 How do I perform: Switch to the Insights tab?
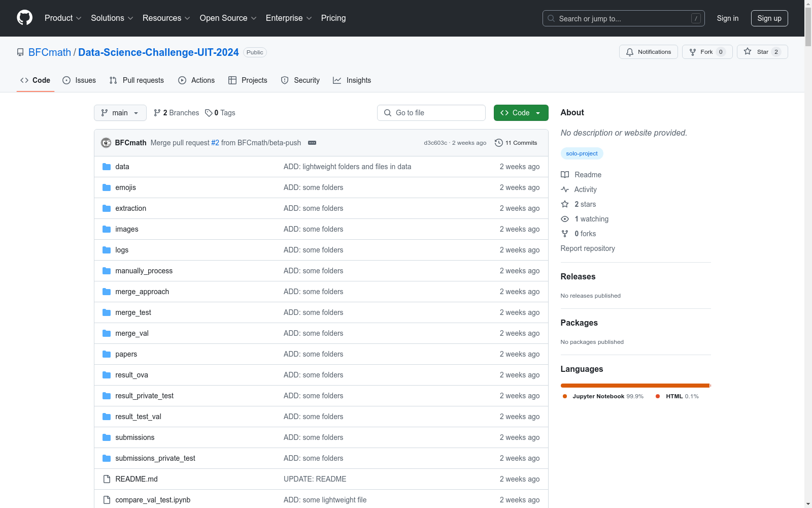352,80
